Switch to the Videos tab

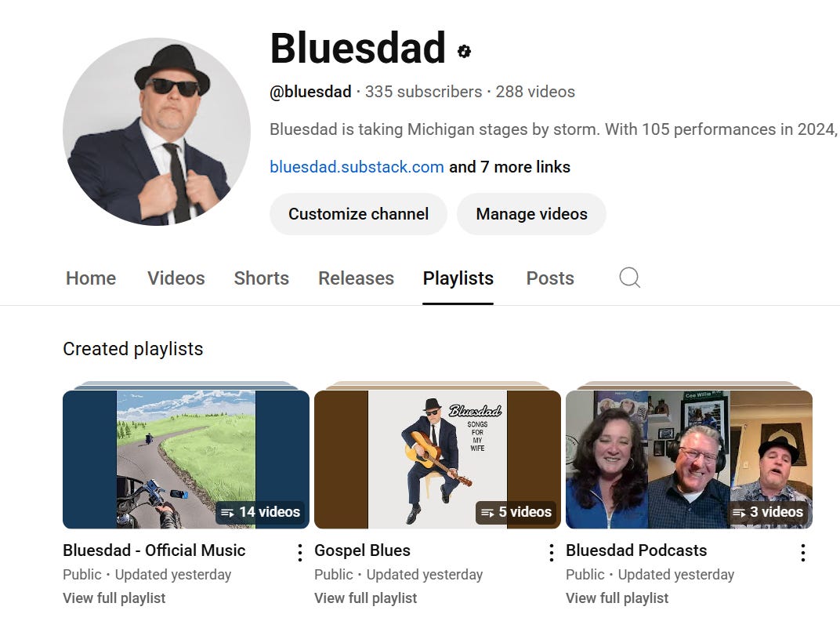pos(176,278)
